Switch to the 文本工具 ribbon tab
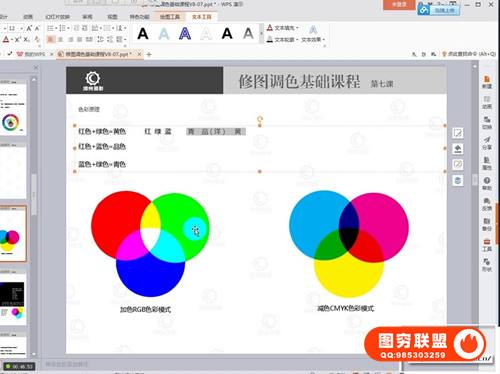Image resolution: width=500 pixels, height=374 pixels. tap(202, 16)
